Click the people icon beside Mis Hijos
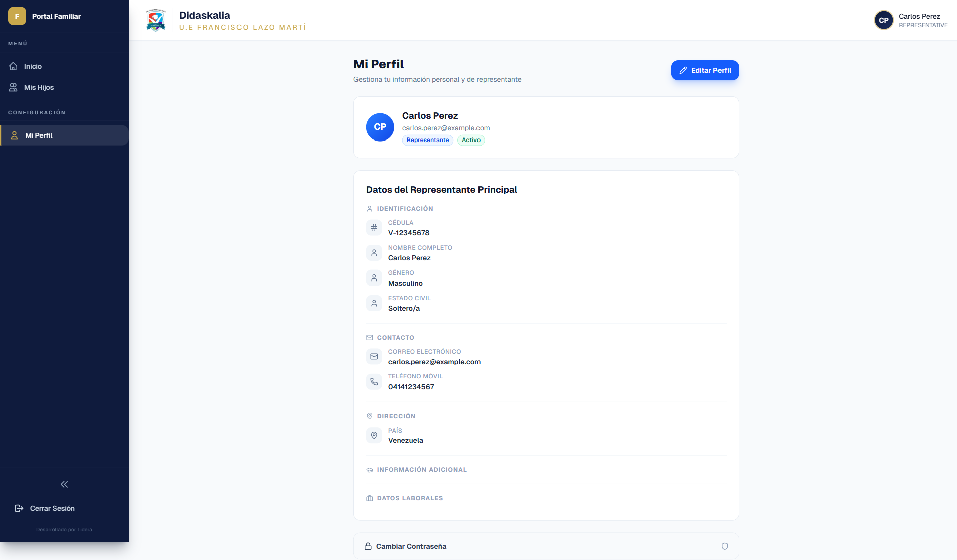The image size is (957, 560). pos(13,87)
